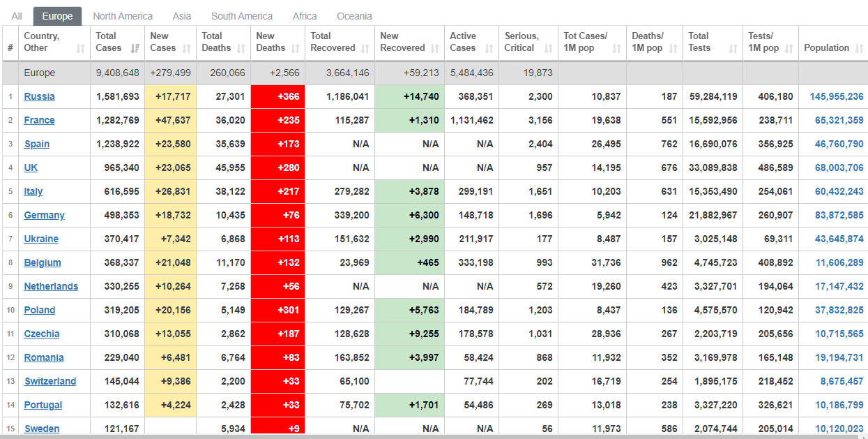Open the Romania country link
Viewport: 868px width, 439px height.
[44, 357]
